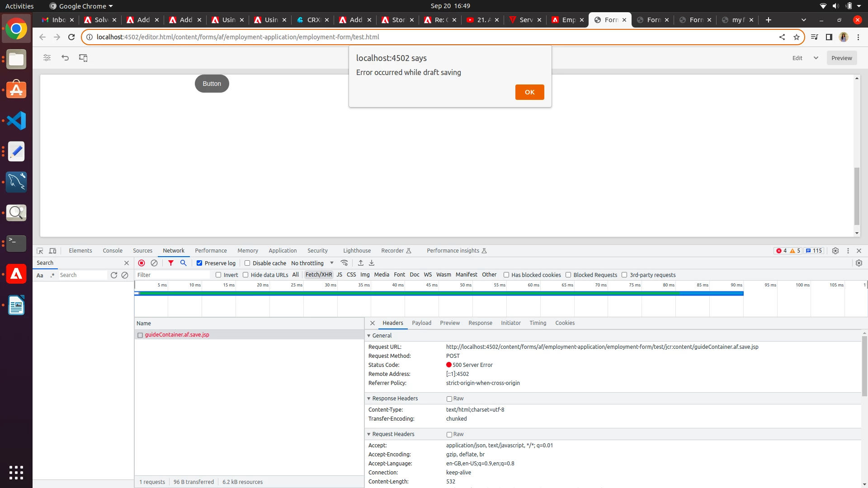This screenshot has height=488, width=868.
Task: Collapse the Response Headers section
Action: coord(369,399)
